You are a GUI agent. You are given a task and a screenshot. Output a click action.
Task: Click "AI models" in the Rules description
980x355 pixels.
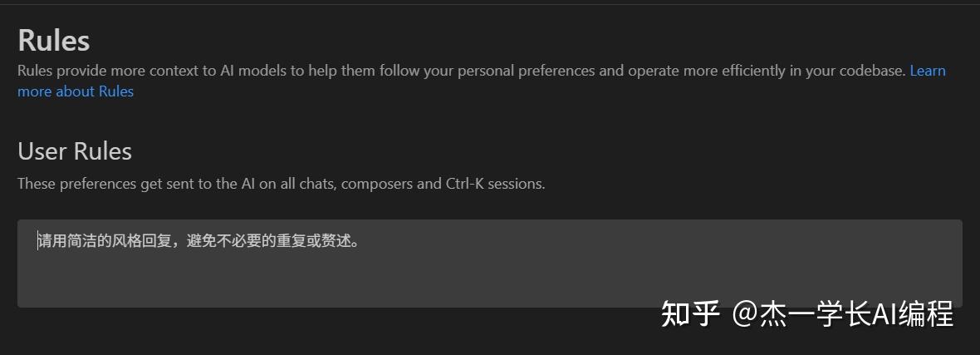coord(253,71)
